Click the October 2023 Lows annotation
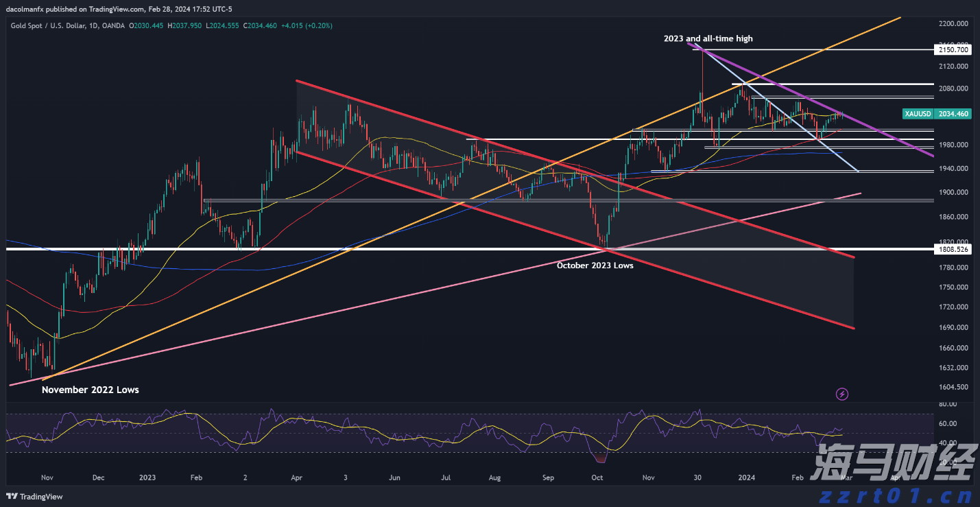 (x=595, y=266)
